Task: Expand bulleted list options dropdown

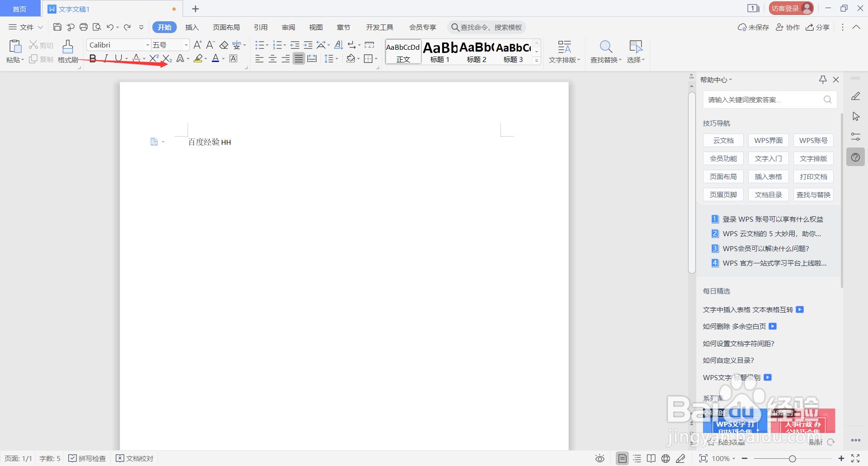Action: (x=267, y=45)
